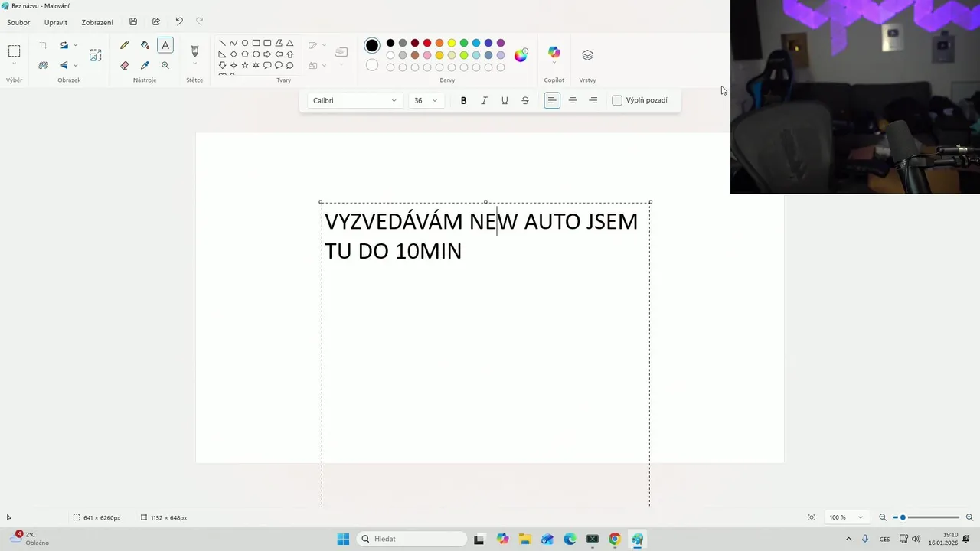Click the Copilot icon
Viewport: 980px width, 551px height.
[x=554, y=53]
